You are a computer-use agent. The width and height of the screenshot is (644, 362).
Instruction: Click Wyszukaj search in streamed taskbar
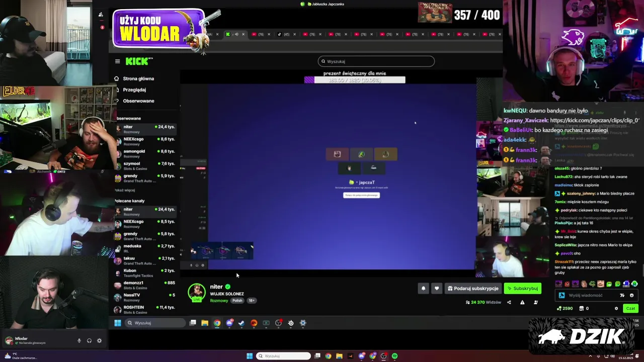pyautogui.click(x=155, y=323)
